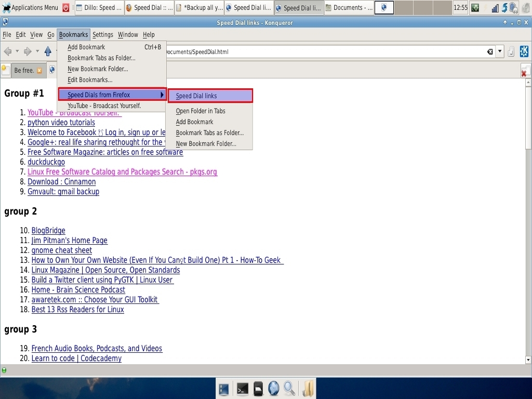Open Build a Twitter client using PyGTK link

click(102, 280)
